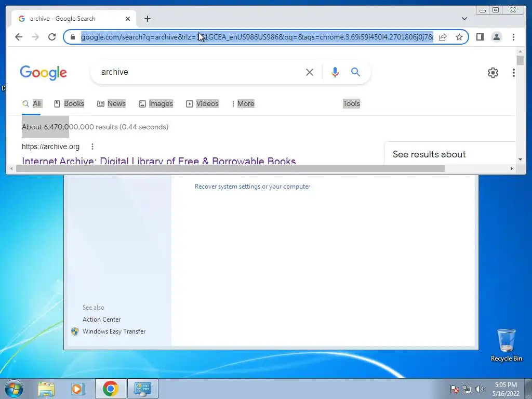Click the forward navigation arrow
532x399 pixels.
click(x=35, y=37)
